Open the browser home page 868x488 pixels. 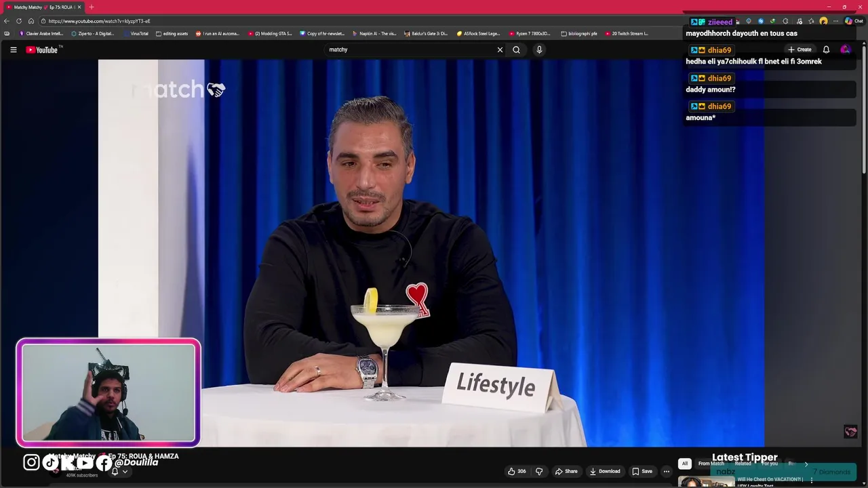[31, 21]
